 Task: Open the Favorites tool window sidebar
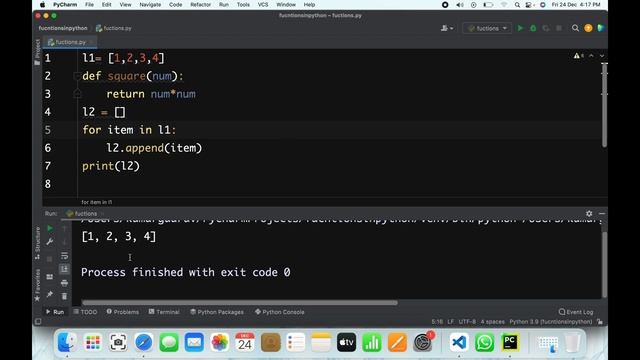pyautogui.click(x=37, y=285)
